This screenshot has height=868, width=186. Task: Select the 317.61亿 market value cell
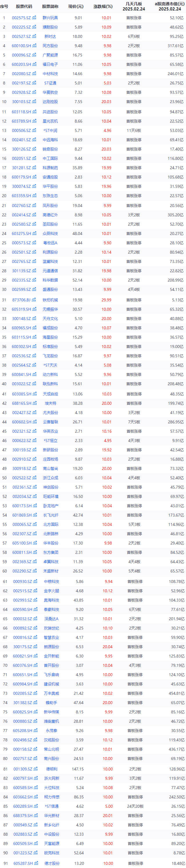[176, 45]
